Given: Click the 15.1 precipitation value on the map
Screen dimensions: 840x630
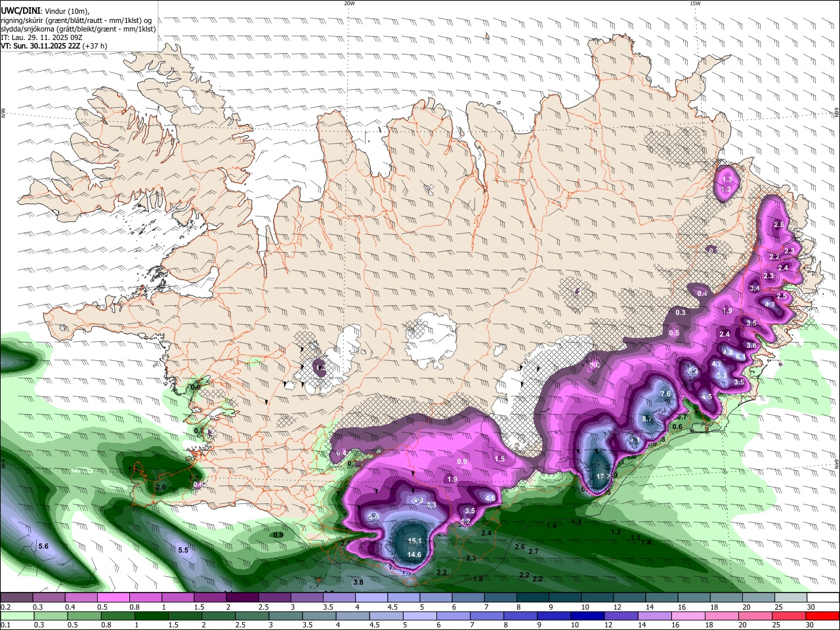Looking at the screenshot, I should point(415,541).
